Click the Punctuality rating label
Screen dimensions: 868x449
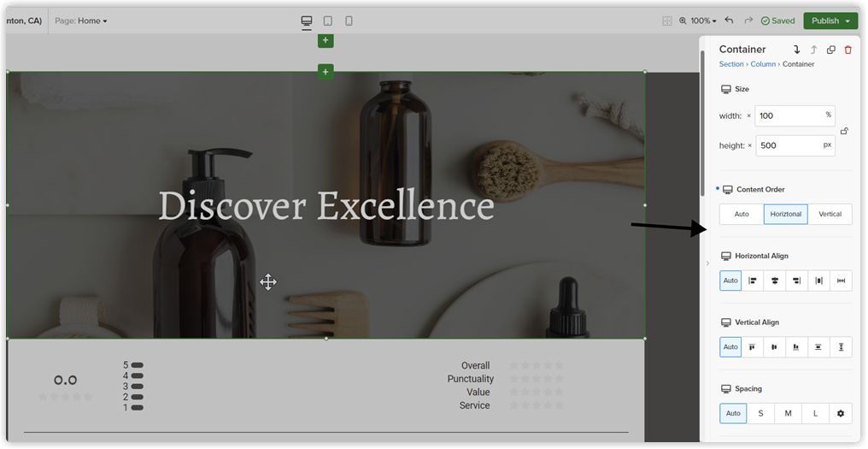471,379
